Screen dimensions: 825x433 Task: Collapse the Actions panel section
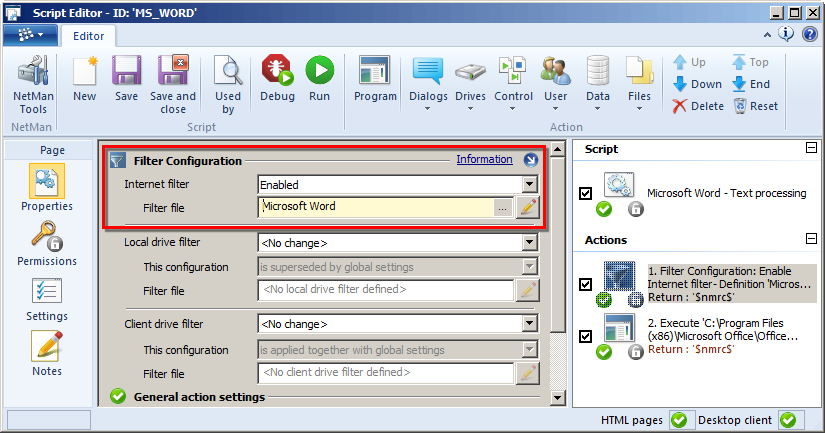click(x=810, y=240)
